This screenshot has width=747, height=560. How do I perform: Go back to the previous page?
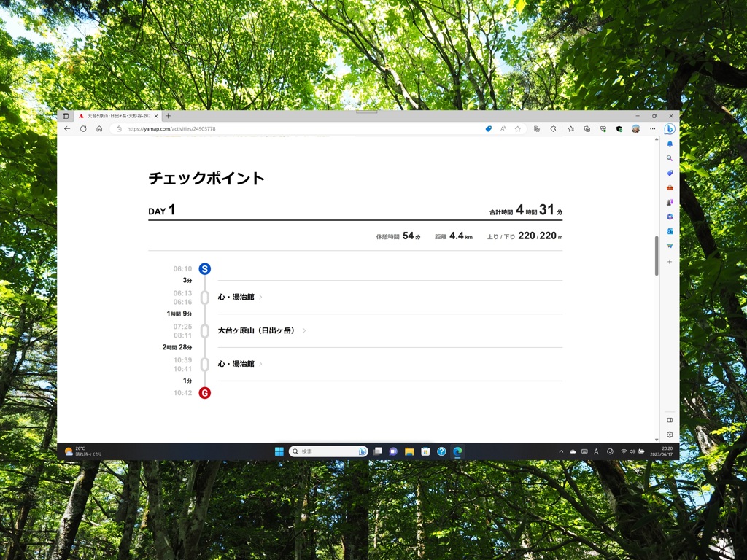point(67,128)
